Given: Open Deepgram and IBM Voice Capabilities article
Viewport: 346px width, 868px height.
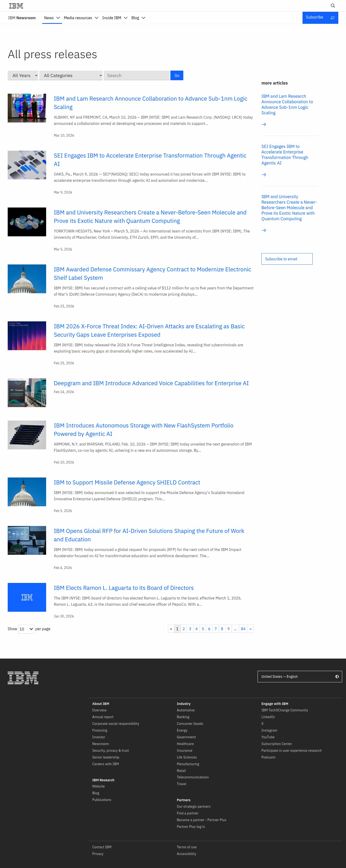Looking at the screenshot, I should [x=151, y=383].
